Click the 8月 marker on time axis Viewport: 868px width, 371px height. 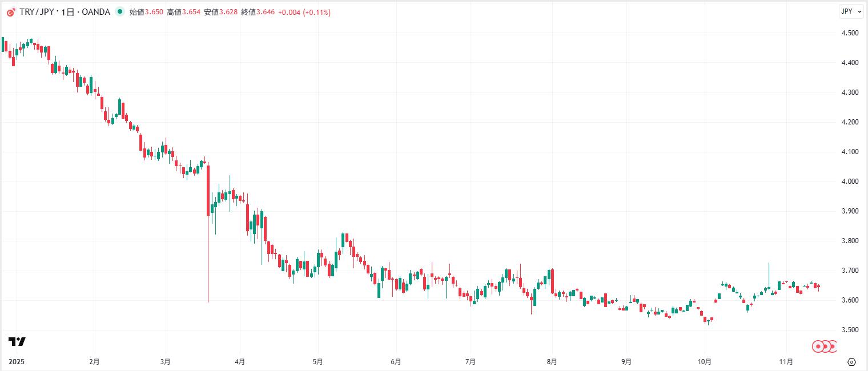[x=552, y=362]
